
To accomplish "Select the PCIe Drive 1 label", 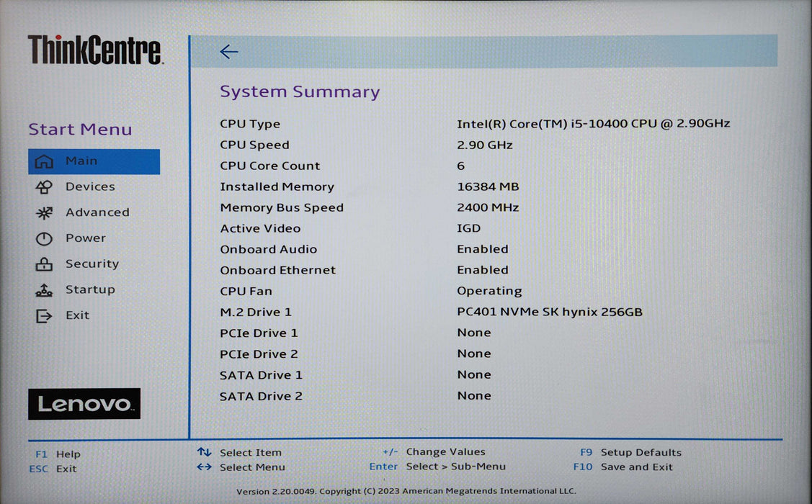I will click(x=259, y=333).
